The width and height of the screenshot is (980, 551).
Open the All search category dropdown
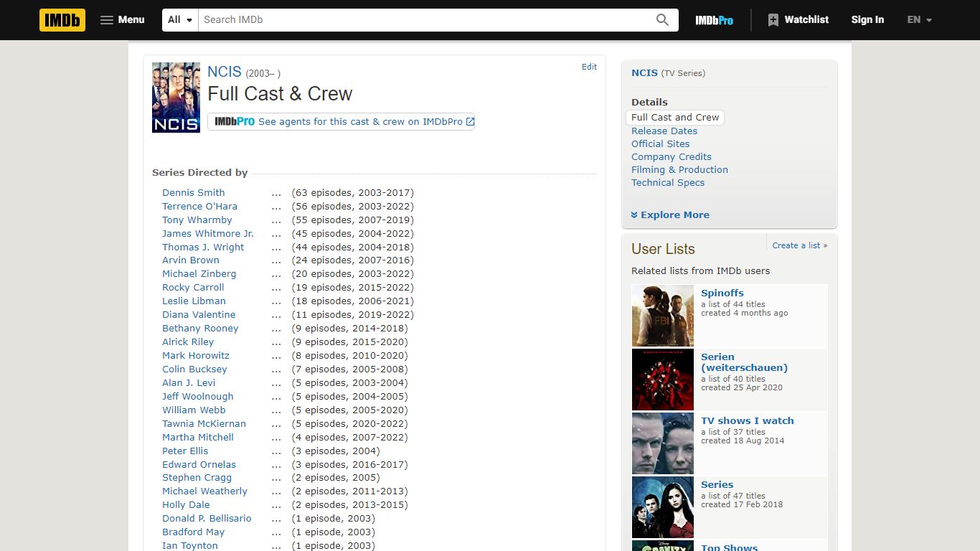tap(180, 20)
